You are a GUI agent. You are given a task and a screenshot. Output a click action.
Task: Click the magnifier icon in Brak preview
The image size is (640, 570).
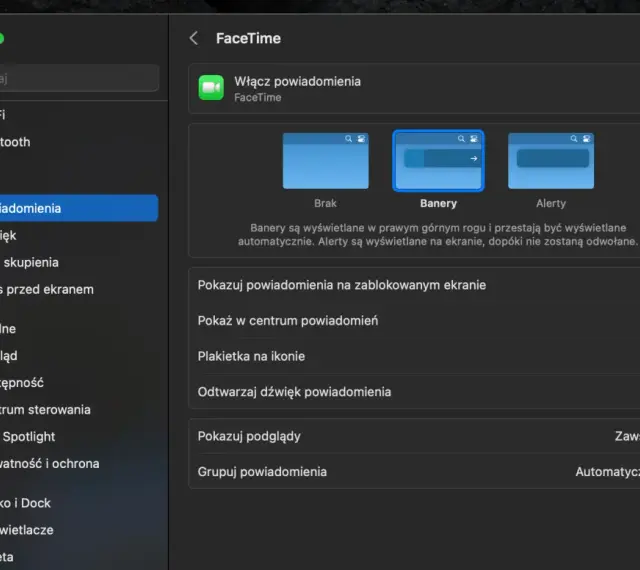[348, 139]
